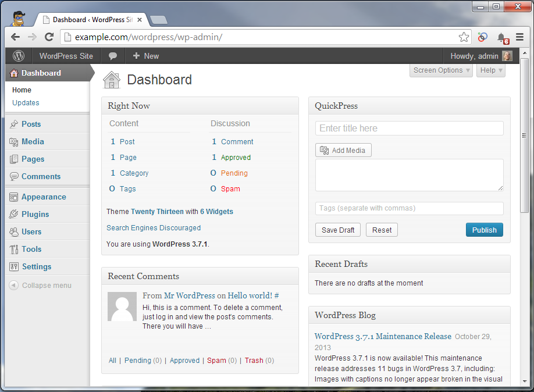Filter recent comments by Spam
Viewport: 534px width, 392px height.
[216, 361]
